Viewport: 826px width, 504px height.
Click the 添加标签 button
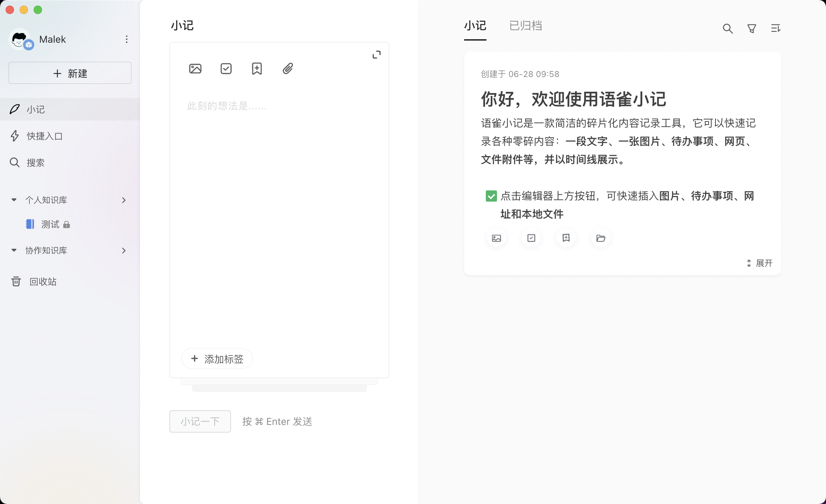tap(217, 359)
